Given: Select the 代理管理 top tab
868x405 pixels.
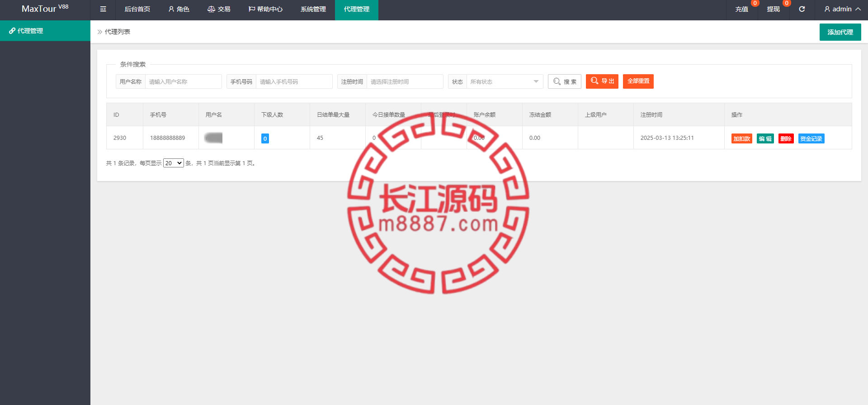Looking at the screenshot, I should 357,9.
